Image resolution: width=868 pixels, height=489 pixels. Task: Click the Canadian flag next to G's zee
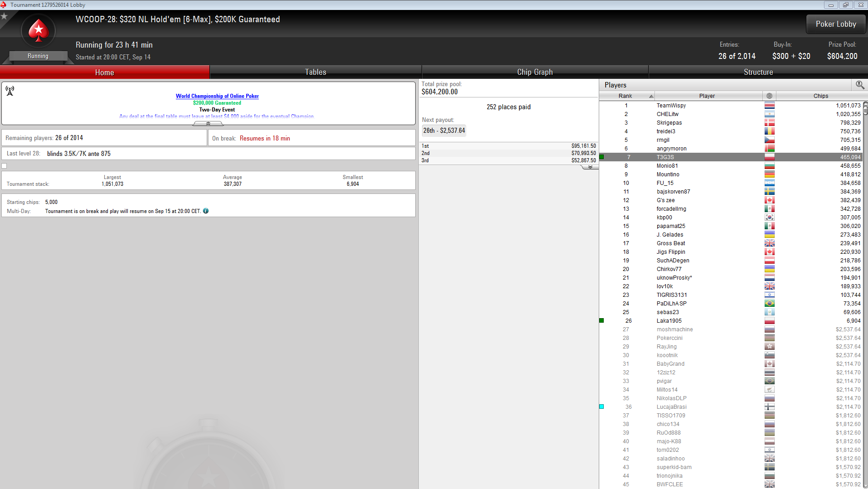[769, 200]
